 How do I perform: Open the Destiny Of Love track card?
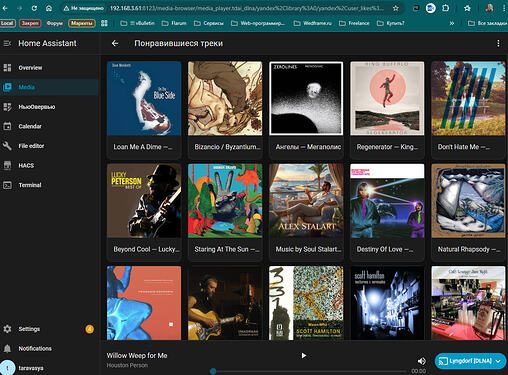point(387,212)
